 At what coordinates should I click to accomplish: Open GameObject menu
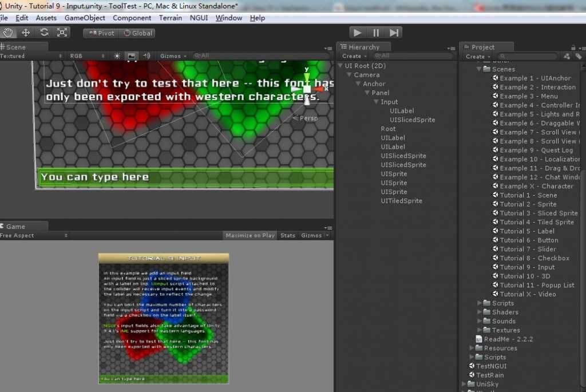tap(85, 18)
